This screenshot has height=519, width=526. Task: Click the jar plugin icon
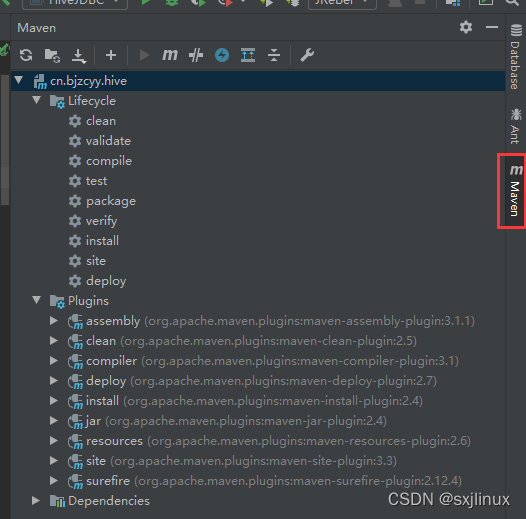point(75,422)
